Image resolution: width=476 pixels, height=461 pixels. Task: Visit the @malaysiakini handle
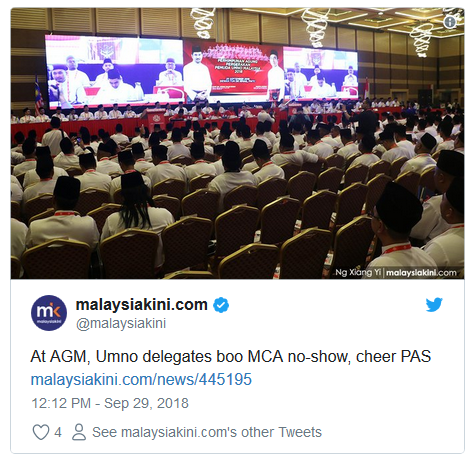point(121,323)
